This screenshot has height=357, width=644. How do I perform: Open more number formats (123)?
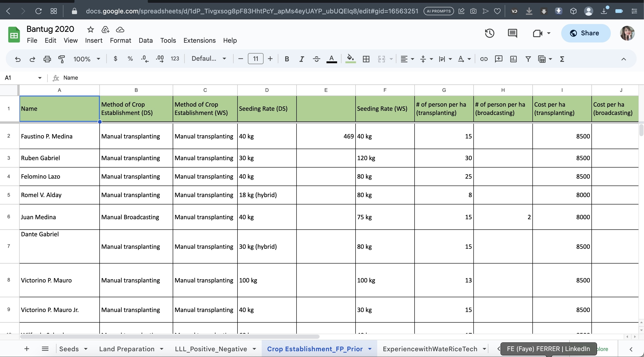(x=175, y=59)
